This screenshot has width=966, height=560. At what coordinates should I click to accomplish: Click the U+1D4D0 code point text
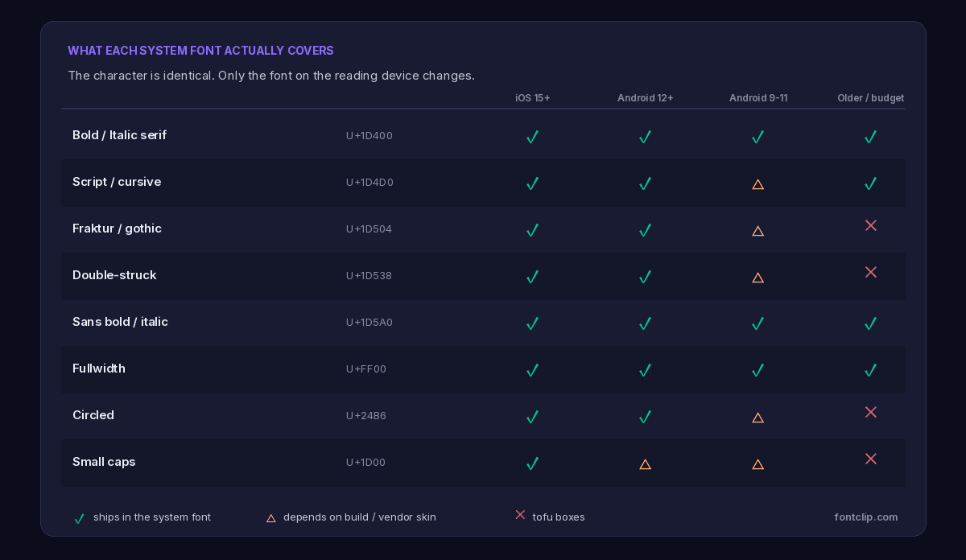pos(369,183)
